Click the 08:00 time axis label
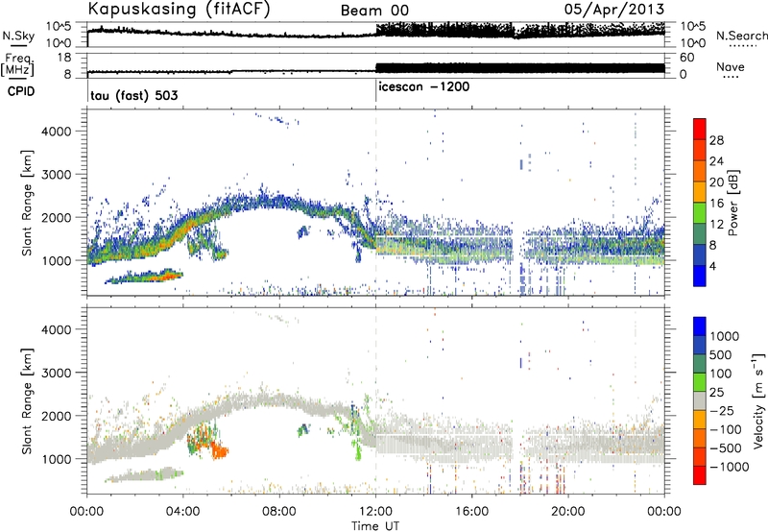Image resolution: width=768 pixels, height=532 pixels. coord(279,512)
